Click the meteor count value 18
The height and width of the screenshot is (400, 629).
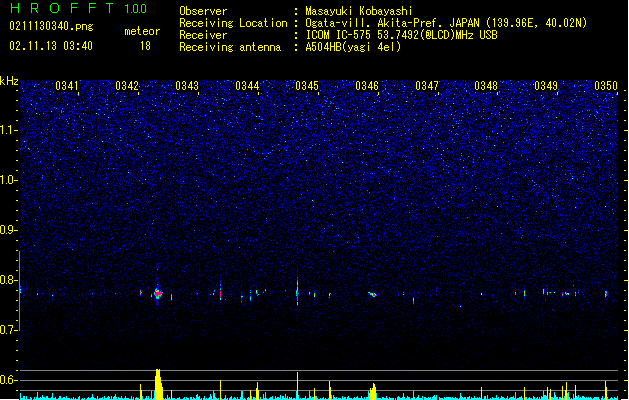point(145,46)
